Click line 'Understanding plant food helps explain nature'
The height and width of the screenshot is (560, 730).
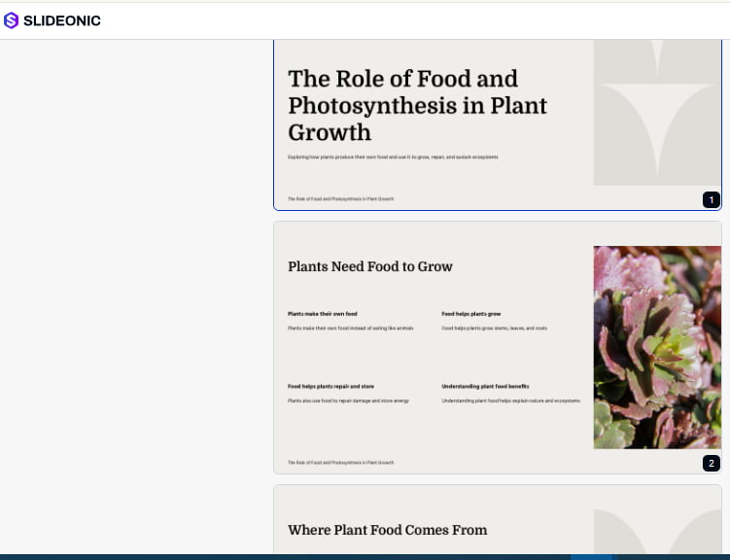point(510,401)
